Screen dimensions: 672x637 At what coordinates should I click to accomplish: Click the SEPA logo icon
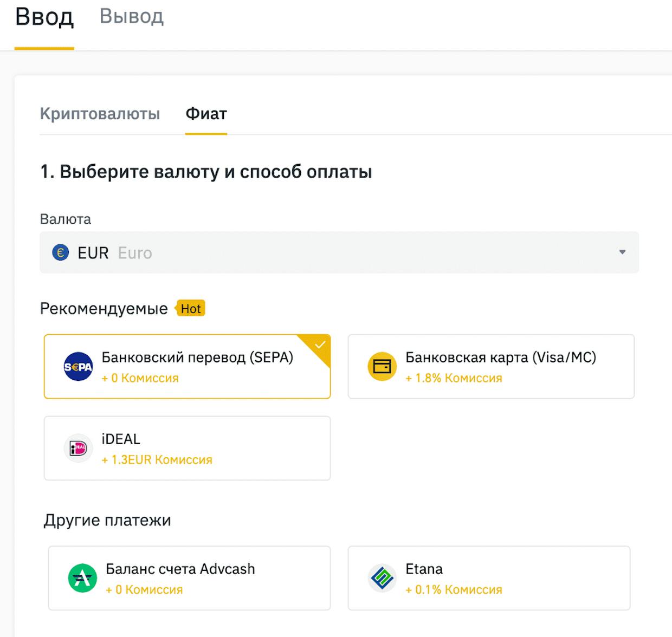coord(78,367)
